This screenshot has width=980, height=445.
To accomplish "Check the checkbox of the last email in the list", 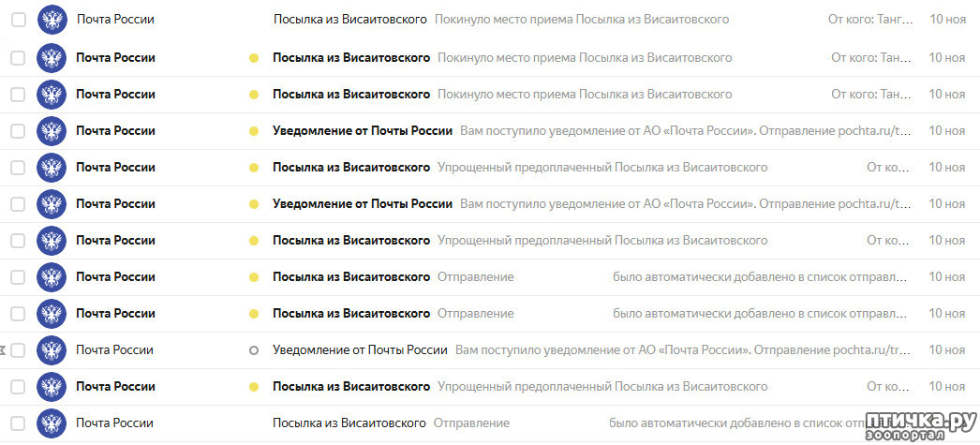I will pyautogui.click(x=18, y=423).
